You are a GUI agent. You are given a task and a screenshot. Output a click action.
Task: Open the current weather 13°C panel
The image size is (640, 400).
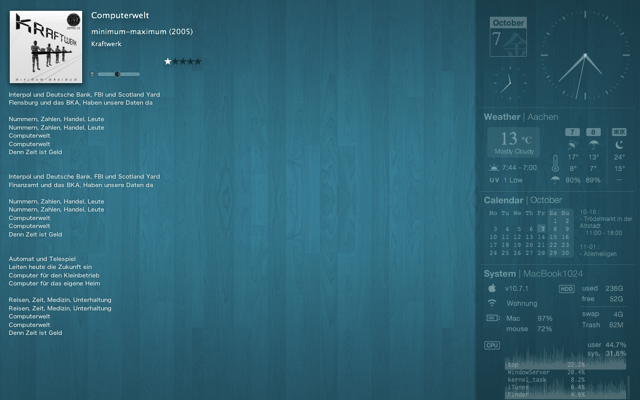coord(515,143)
